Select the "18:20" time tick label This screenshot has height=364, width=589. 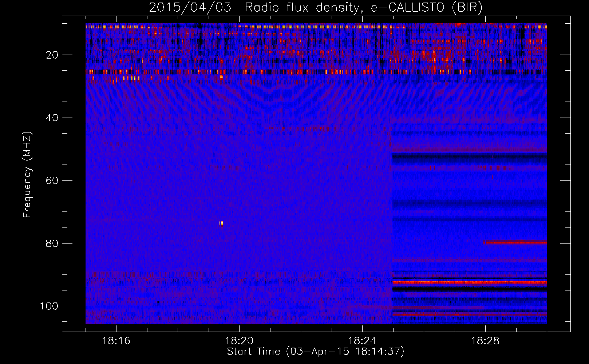tap(239, 341)
